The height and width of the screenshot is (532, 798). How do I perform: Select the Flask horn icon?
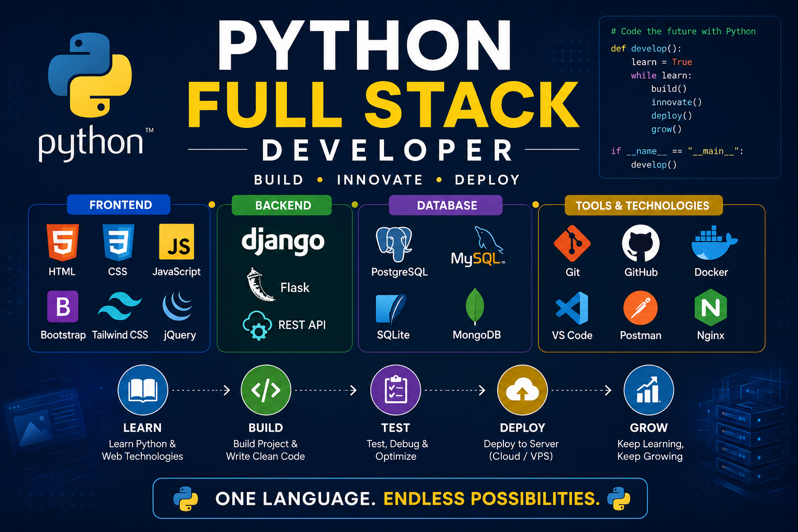click(x=260, y=285)
